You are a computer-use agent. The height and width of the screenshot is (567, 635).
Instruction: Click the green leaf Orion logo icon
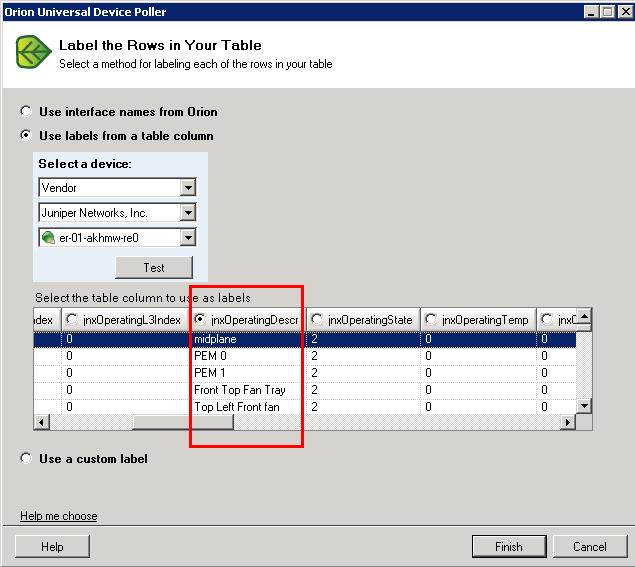[34, 52]
